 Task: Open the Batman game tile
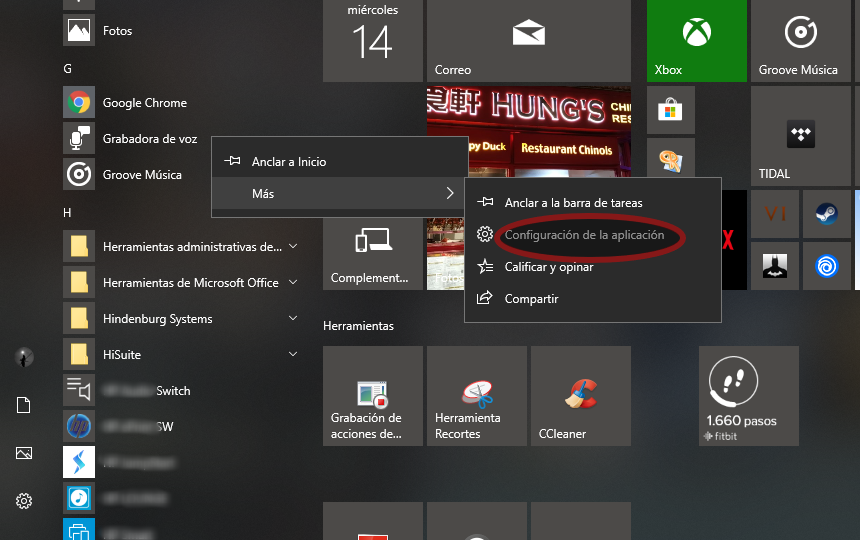tap(774, 266)
